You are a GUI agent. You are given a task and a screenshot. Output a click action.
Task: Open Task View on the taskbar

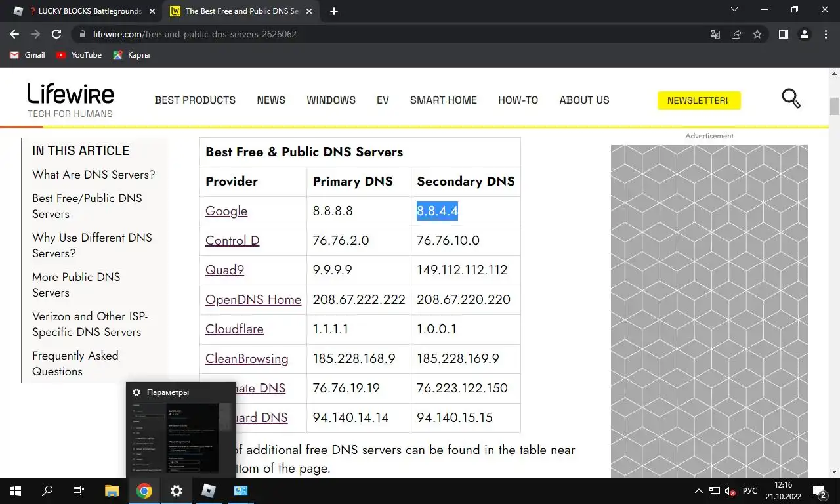pyautogui.click(x=79, y=491)
